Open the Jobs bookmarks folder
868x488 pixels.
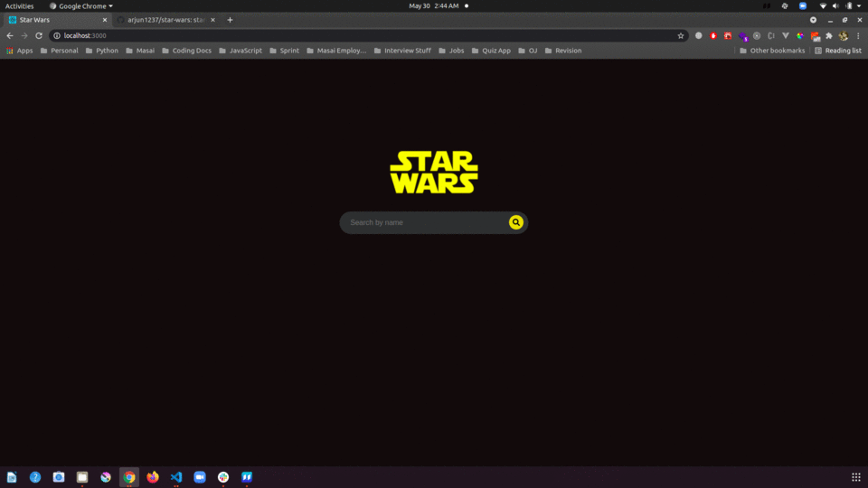click(x=451, y=51)
